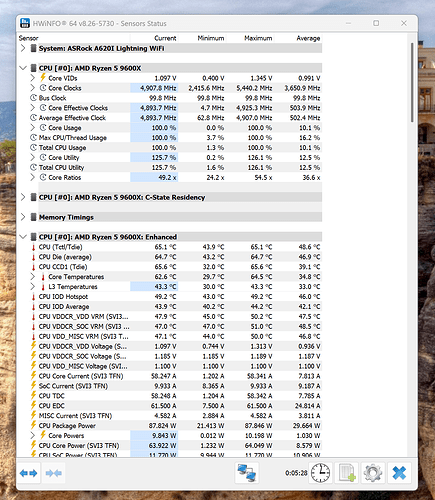Select the CPU Package Power row label

click(x=67, y=426)
